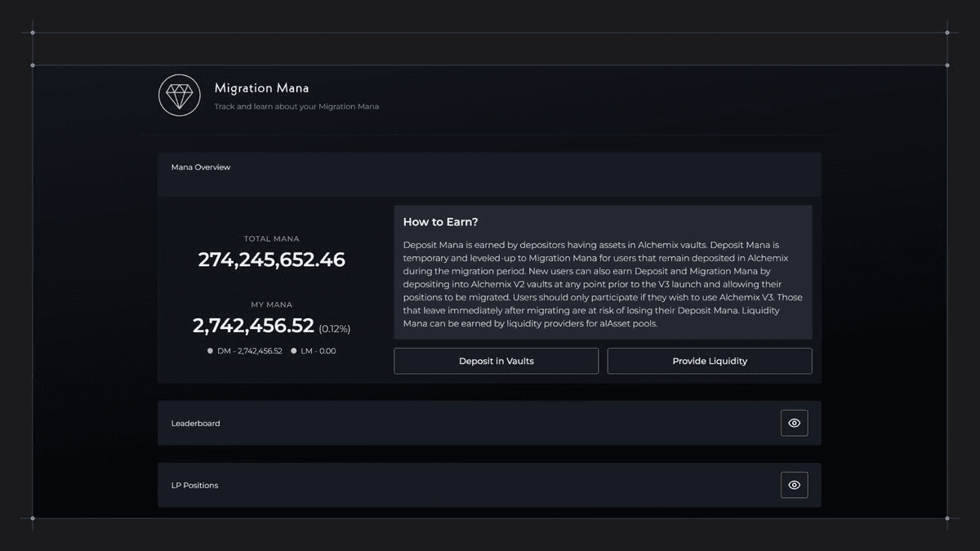This screenshot has height=551, width=980.
Task: Click the 0.12% share percentage
Action: 334,329
